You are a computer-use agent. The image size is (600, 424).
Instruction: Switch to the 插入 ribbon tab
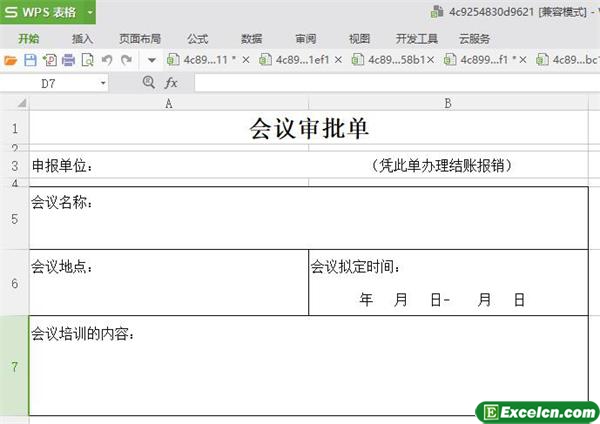click(x=83, y=38)
